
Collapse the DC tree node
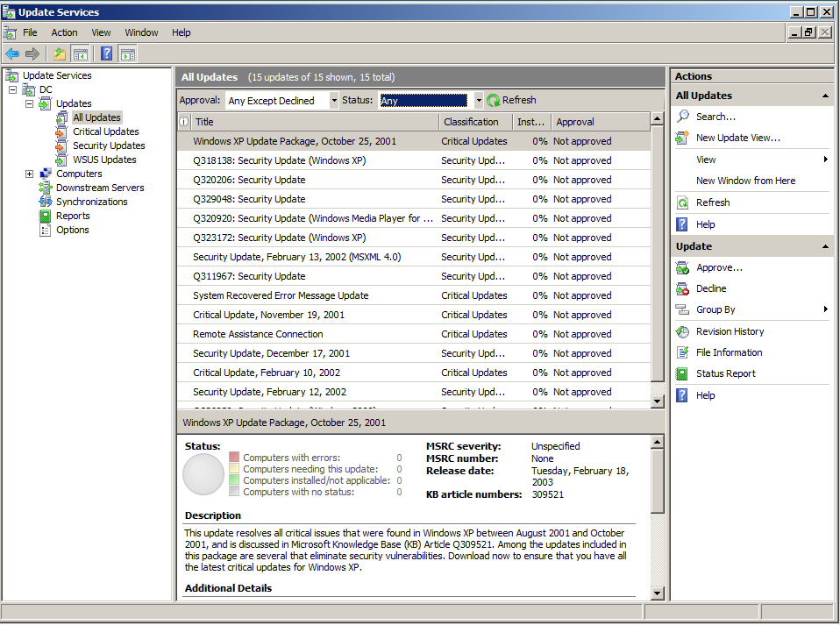coord(12,89)
